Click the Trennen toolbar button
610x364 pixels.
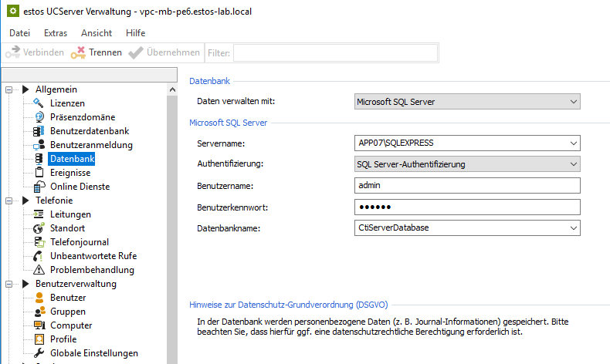click(x=97, y=52)
